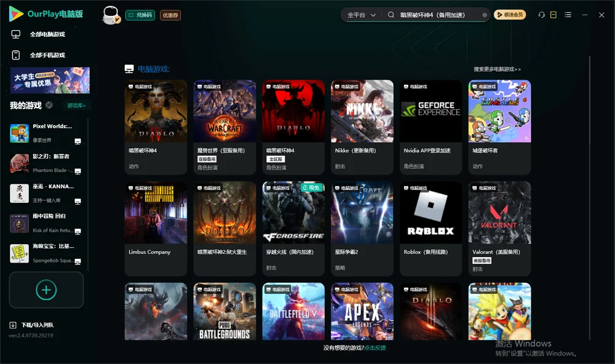
Task: Click the 限免 badge on CrossFire
Action: [312, 188]
